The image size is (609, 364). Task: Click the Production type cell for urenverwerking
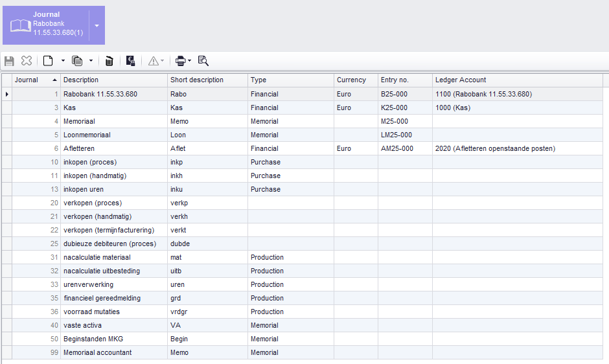click(x=291, y=284)
